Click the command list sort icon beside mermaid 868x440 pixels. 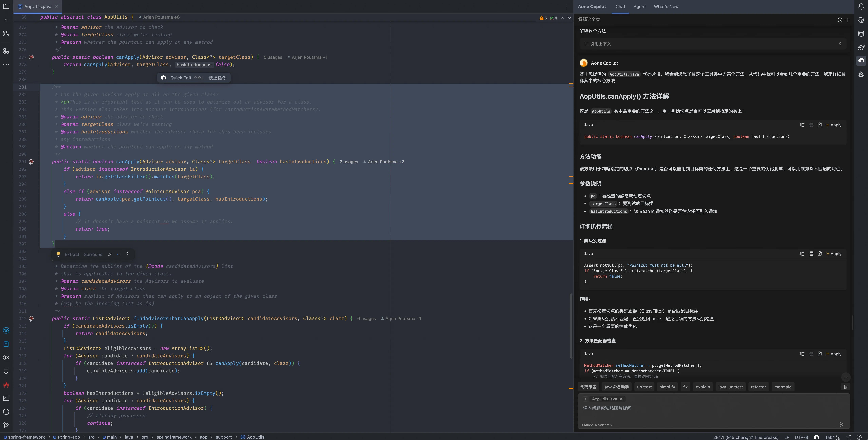(845, 387)
